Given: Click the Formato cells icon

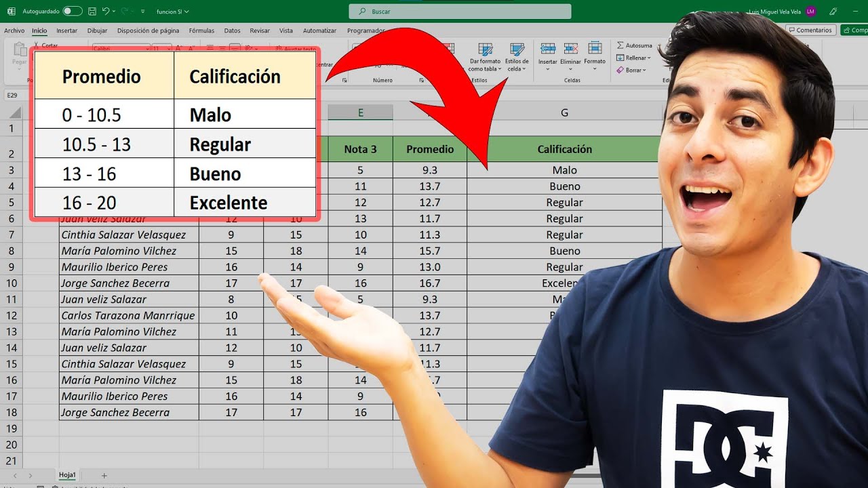Looking at the screenshot, I should 595,49.
